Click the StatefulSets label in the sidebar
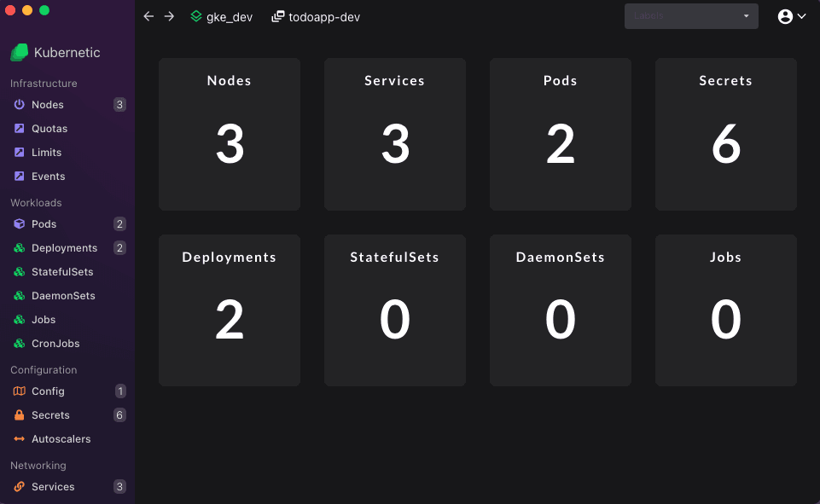Screen dimensions: 820x504 point(62,272)
